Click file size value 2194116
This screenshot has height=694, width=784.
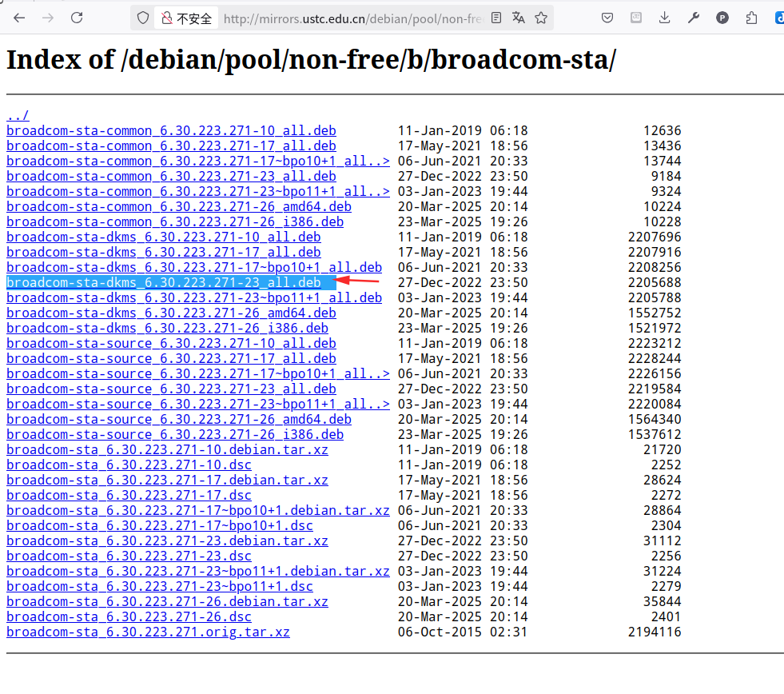pos(655,632)
